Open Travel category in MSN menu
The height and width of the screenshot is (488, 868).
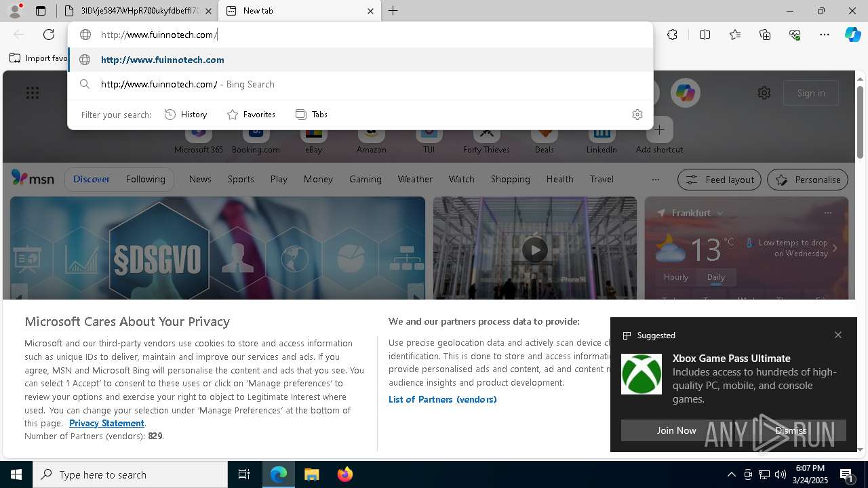pos(601,179)
